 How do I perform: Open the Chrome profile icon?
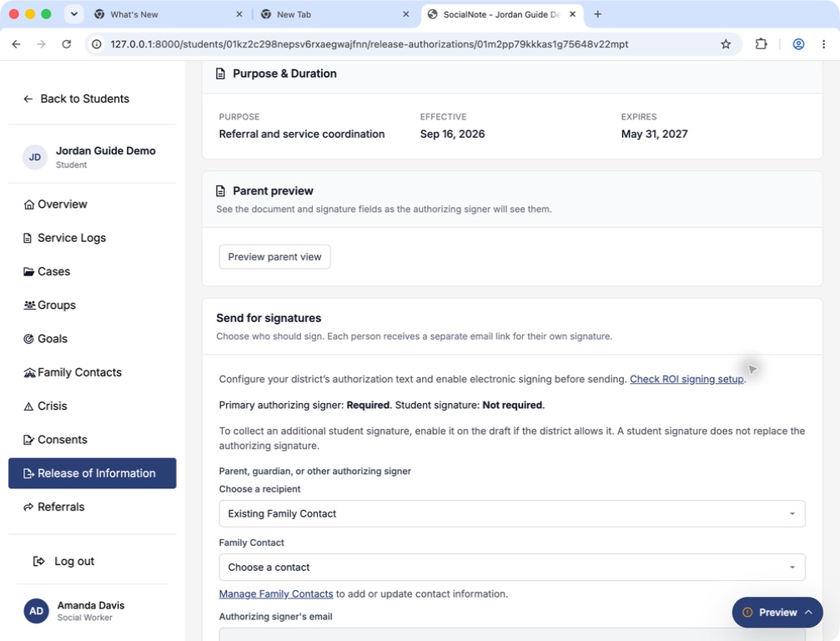click(x=798, y=44)
